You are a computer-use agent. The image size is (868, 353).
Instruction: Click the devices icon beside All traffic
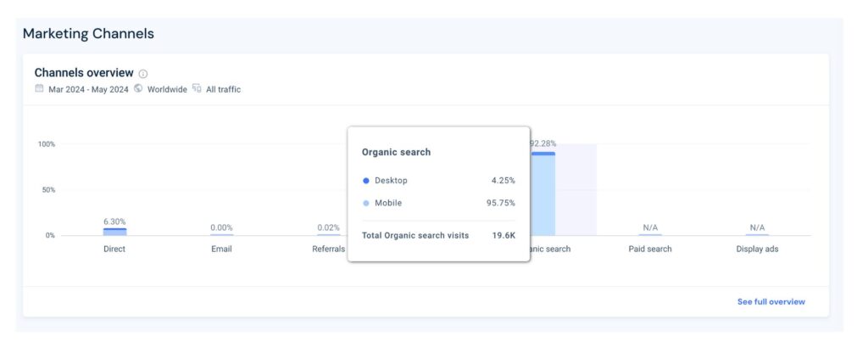tap(197, 88)
